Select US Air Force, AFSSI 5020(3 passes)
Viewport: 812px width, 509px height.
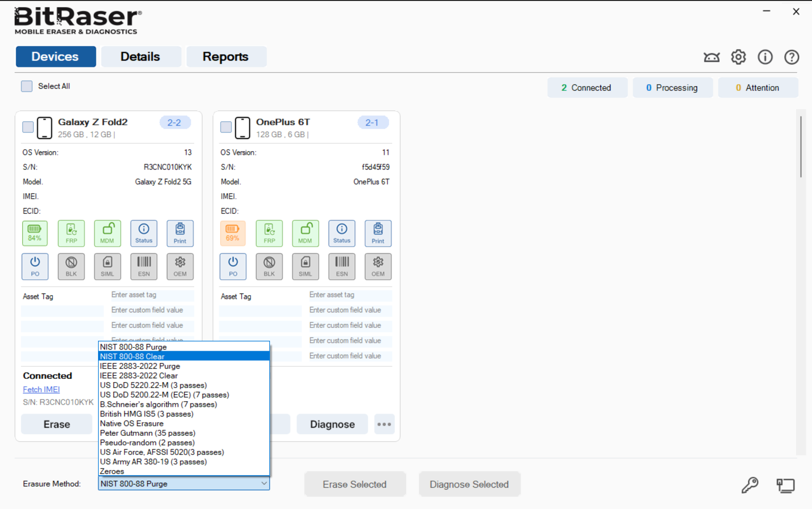click(184, 452)
